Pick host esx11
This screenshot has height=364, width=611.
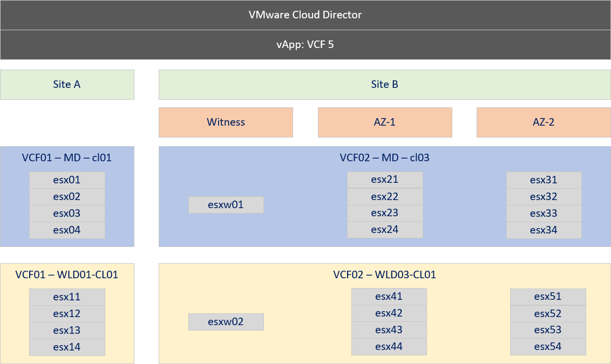coord(67,297)
